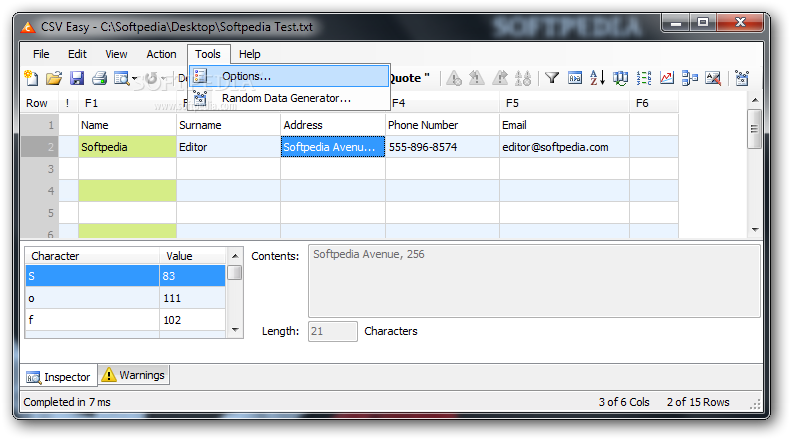Click inside the Contents text box

[534, 281]
